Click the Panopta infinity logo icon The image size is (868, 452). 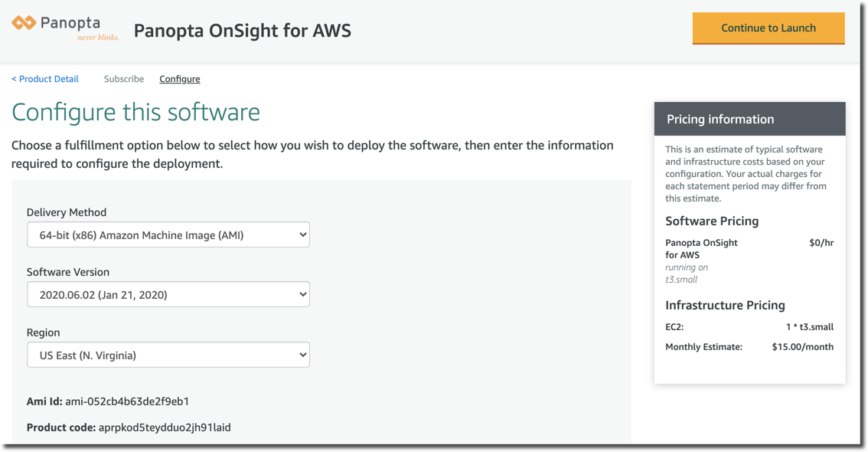click(24, 23)
